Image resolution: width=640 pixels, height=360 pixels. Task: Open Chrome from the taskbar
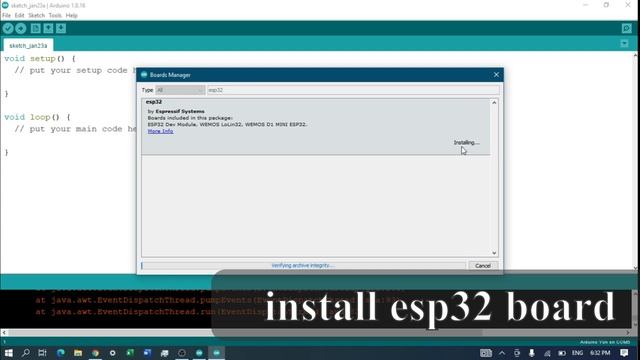95,353
